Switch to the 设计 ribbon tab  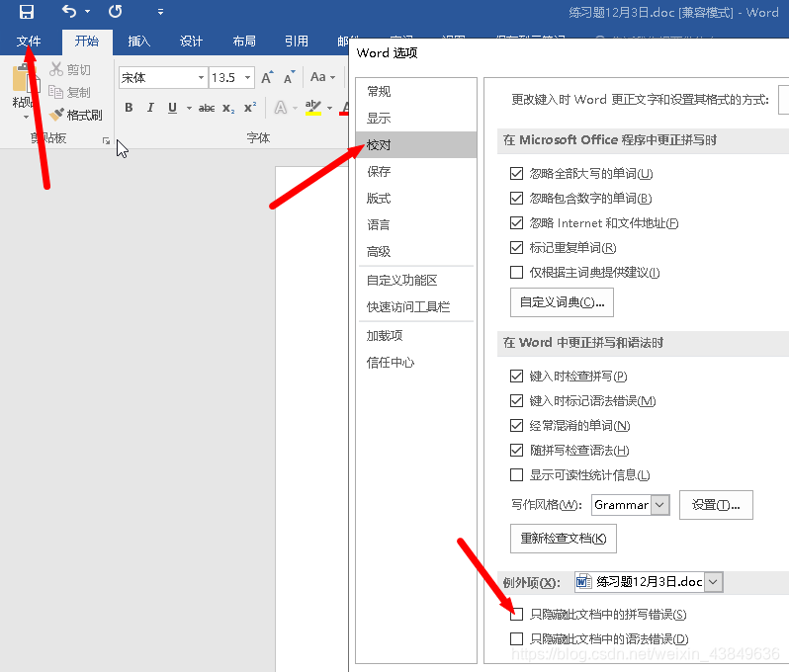point(192,42)
